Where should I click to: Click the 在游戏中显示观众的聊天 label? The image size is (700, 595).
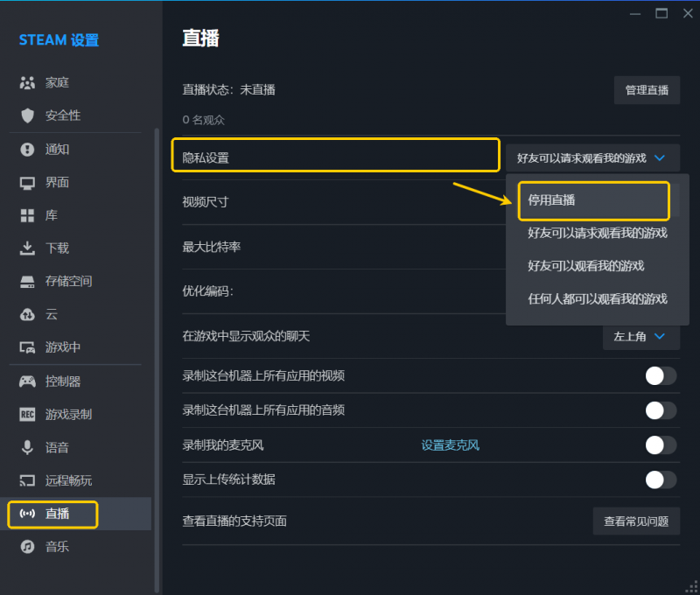point(246,336)
